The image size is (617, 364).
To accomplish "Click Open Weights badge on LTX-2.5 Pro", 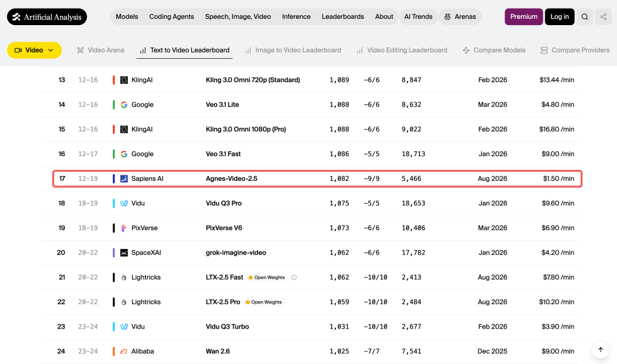I will pos(263,302).
